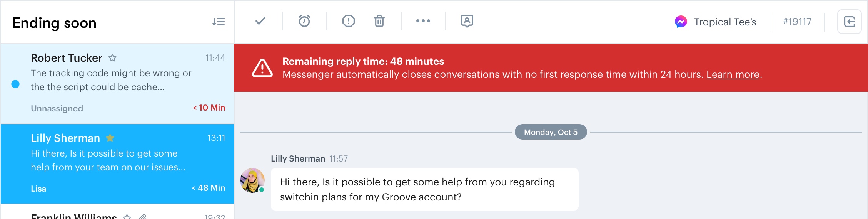
Task: Snooze the conversation with clock icon
Action: click(x=304, y=21)
